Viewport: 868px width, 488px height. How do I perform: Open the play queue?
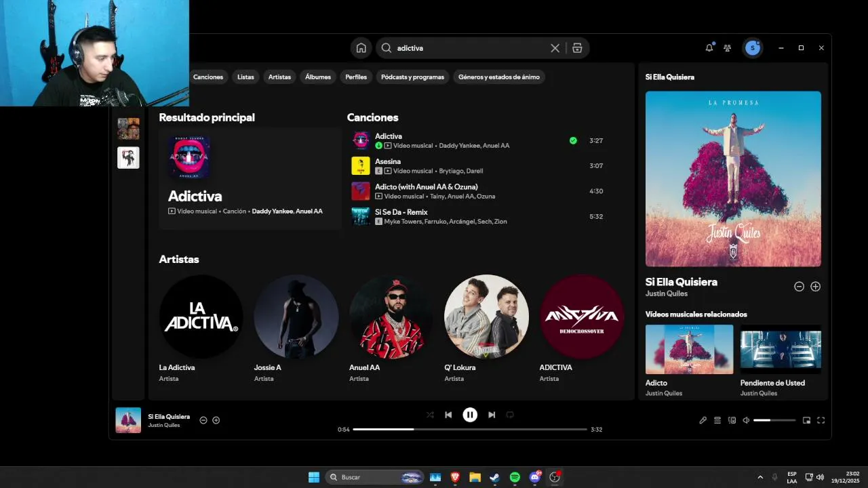click(717, 420)
